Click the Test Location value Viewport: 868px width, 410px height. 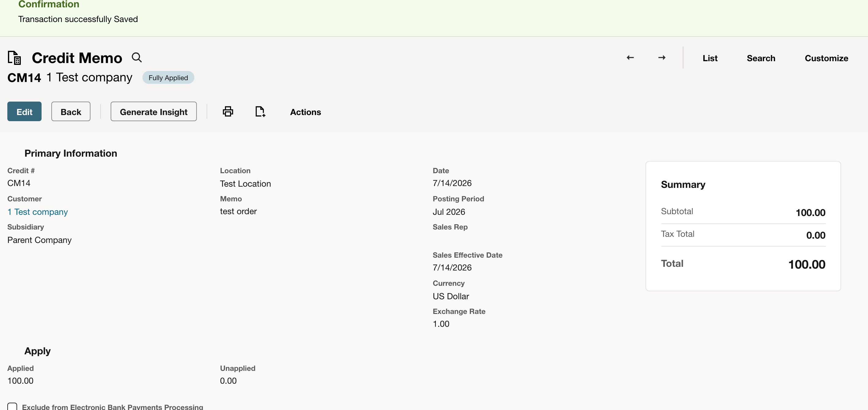pos(245,184)
